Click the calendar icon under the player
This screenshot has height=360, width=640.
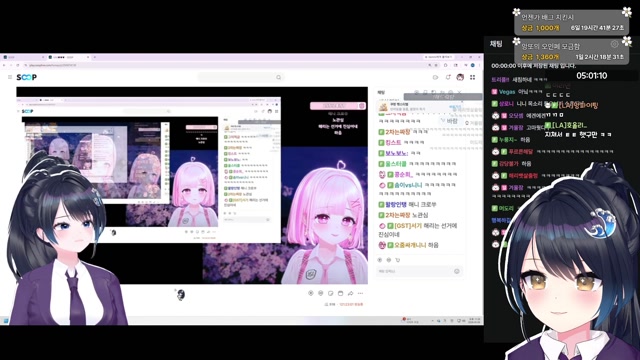[340, 293]
